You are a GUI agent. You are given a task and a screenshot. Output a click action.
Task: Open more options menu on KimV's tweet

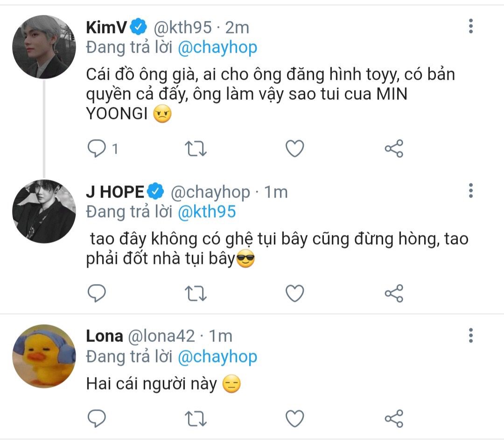(470, 26)
